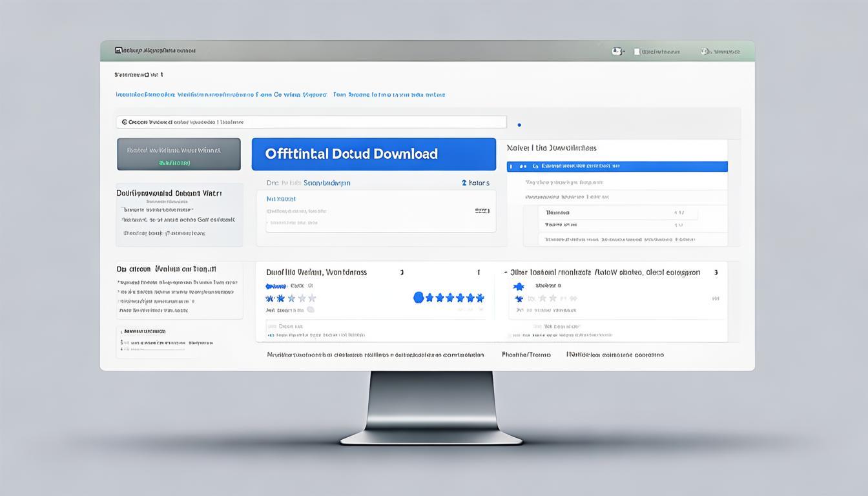Click the search field below the blue links

[311, 122]
